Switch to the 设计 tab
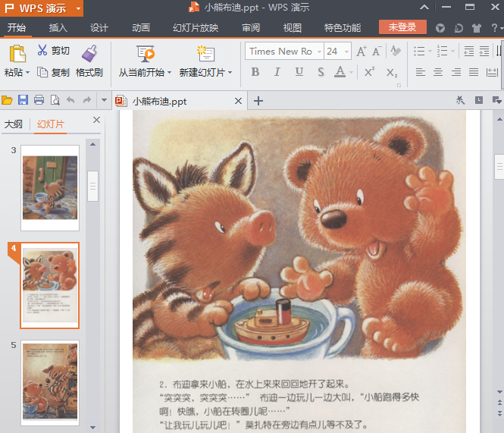504x433 pixels. pos(99,27)
